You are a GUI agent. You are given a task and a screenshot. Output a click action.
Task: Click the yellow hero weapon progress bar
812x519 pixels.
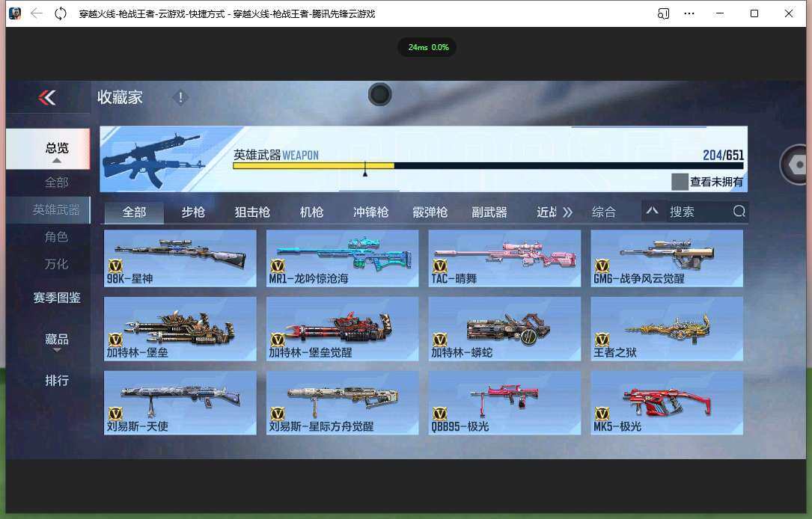pos(314,165)
